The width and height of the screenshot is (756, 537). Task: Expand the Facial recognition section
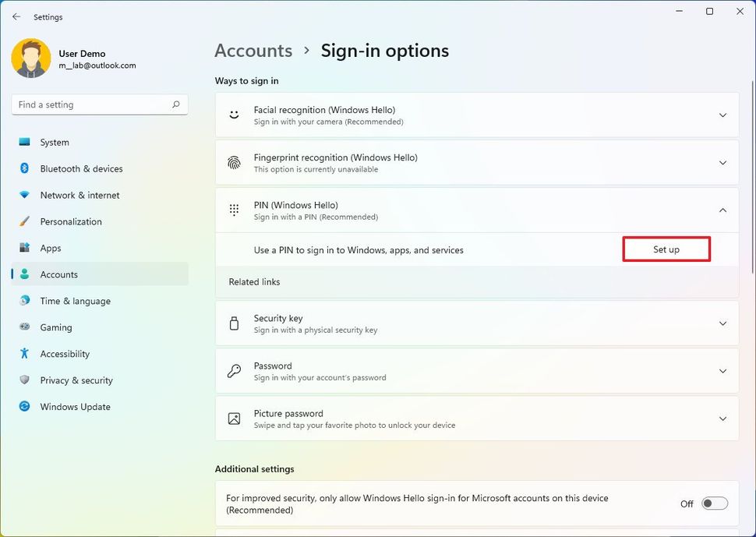722,115
